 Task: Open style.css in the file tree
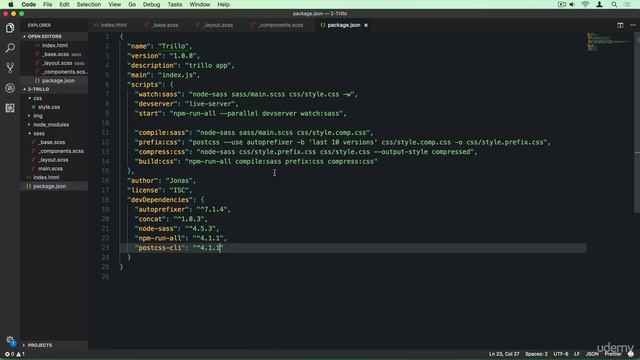[49, 107]
